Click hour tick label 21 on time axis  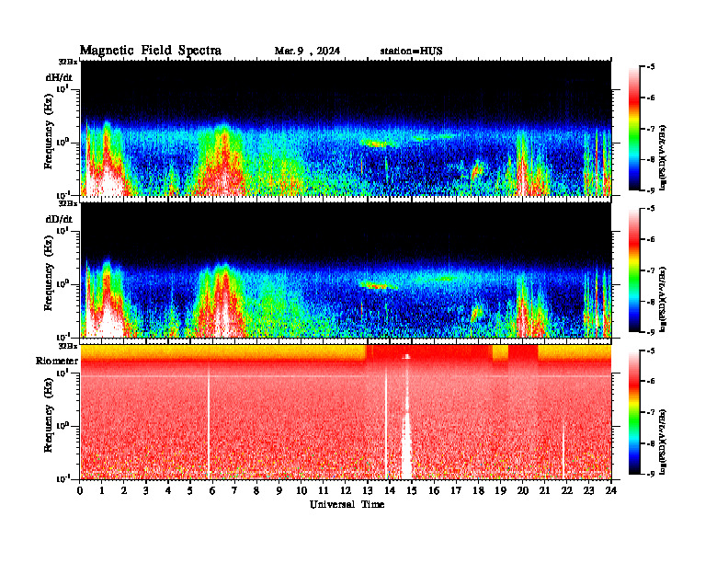pyautogui.click(x=544, y=490)
